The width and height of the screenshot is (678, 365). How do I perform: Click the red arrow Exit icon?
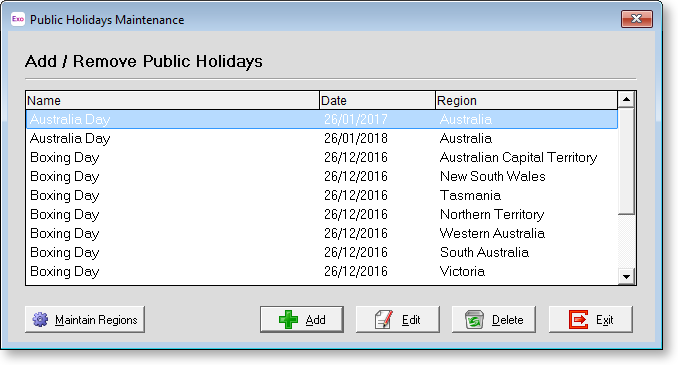[x=579, y=320]
